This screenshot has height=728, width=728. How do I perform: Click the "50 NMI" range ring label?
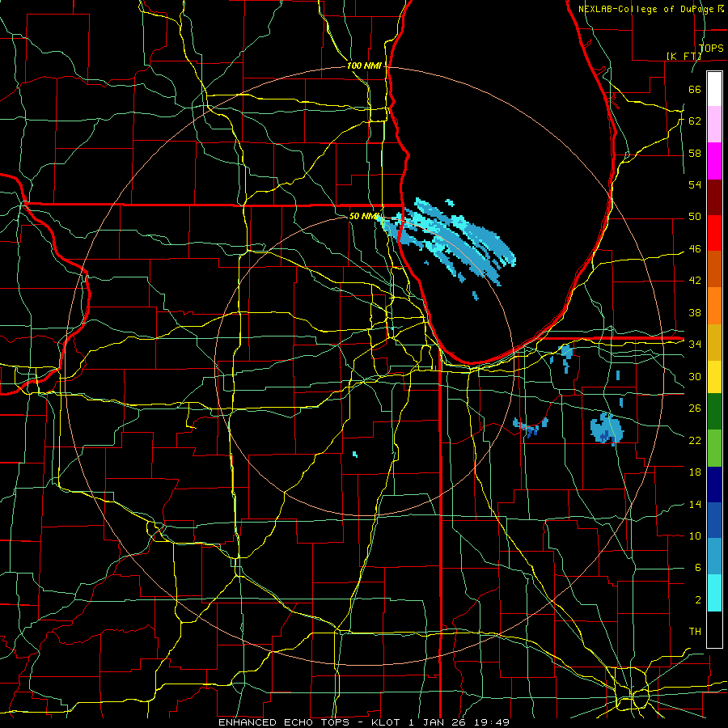(x=363, y=216)
